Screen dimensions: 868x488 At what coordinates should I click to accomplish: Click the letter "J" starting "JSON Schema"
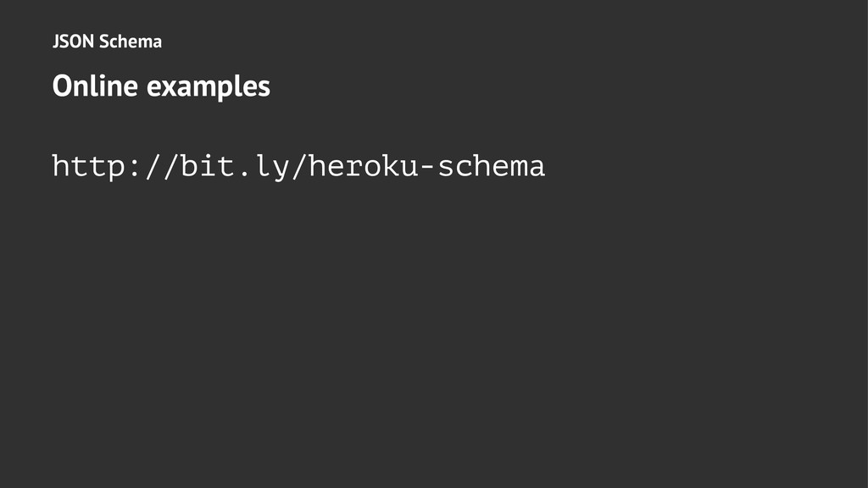coord(56,41)
